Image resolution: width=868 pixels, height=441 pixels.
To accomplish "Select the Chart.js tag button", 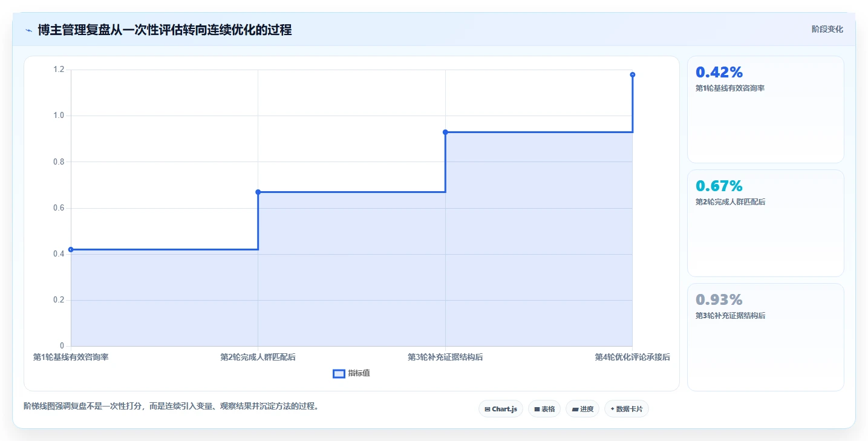I will click(500, 409).
